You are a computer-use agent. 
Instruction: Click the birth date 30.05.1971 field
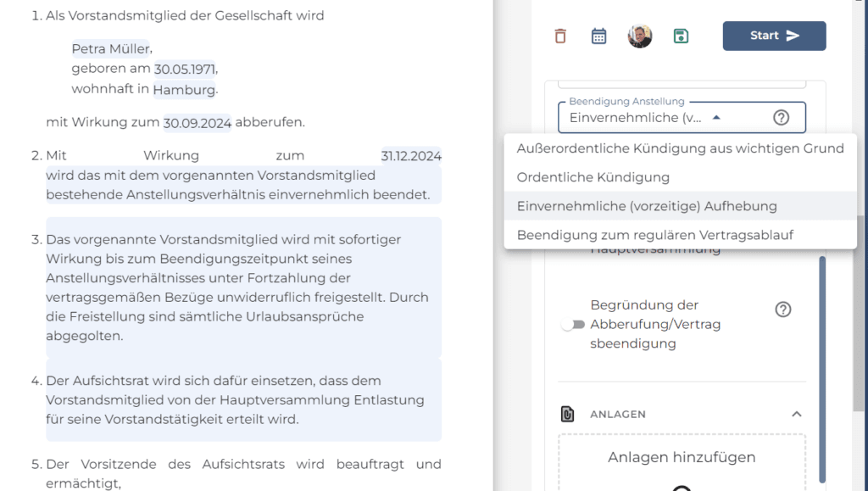pos(185,70)
